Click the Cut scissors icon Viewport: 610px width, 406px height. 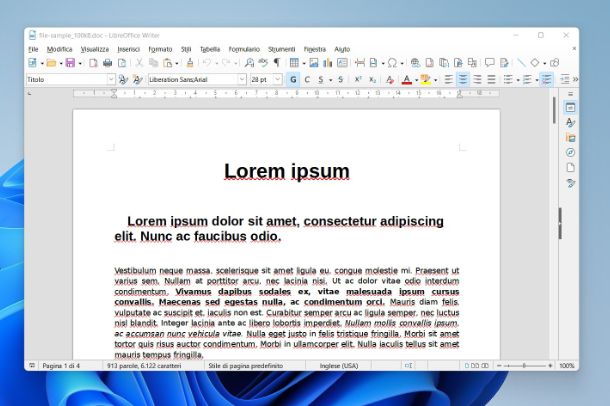pos(139,63)
